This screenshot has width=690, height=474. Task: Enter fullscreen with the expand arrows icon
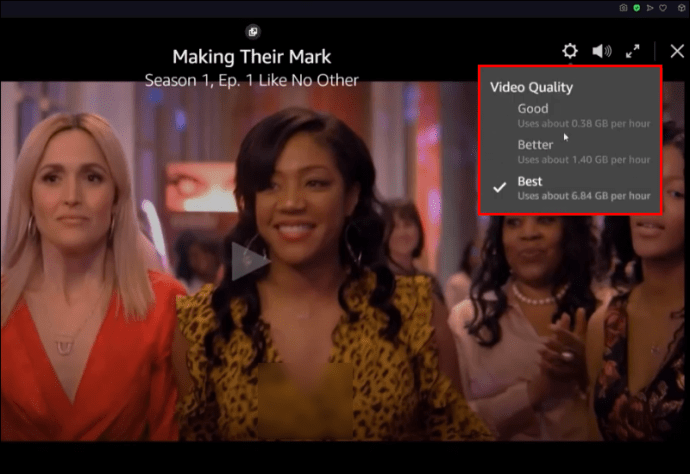[633, 51]
